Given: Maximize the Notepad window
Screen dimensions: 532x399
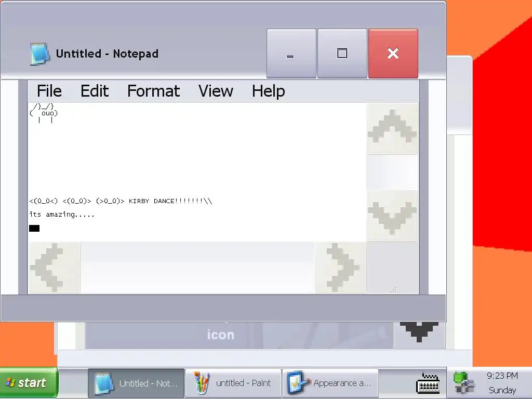Looking at the screenshot, I should click(x=342, y=54).
